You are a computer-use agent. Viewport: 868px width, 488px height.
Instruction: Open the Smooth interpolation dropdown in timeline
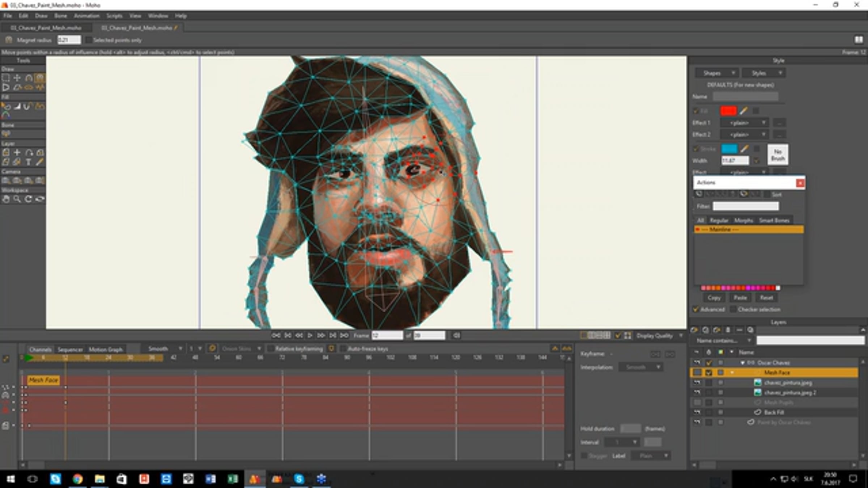point(165,348)
